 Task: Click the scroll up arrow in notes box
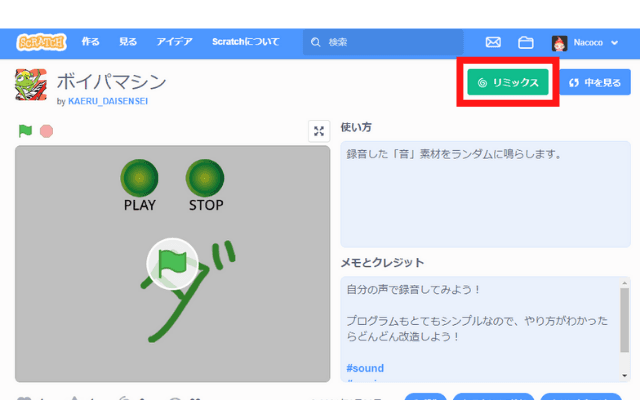[x=624, y=282]
